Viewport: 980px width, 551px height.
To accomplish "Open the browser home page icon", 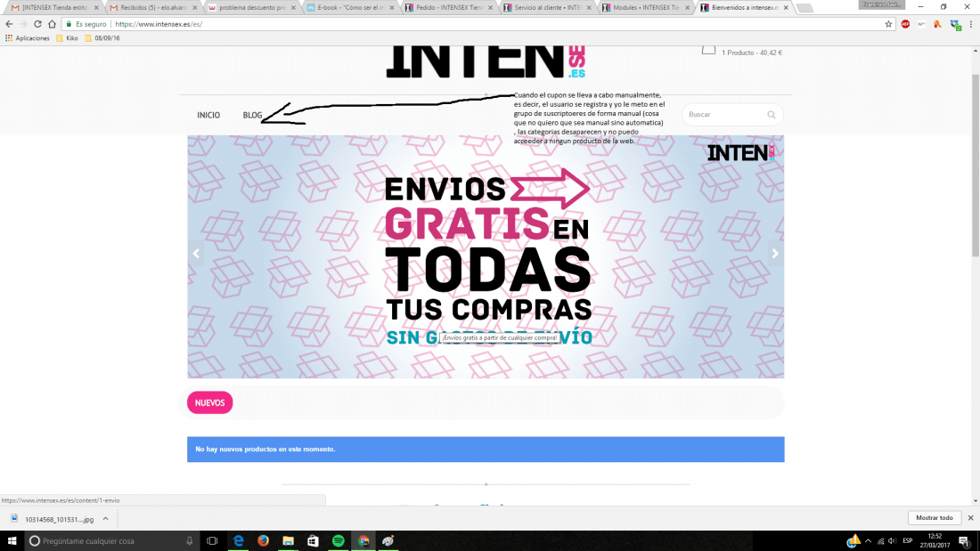I will click(x=52, y=24).
